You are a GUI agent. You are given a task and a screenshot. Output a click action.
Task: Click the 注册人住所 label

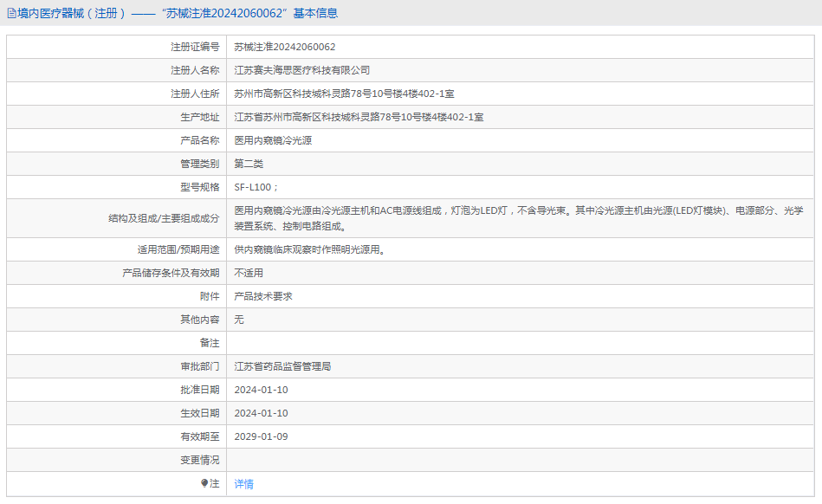[195, 94]
